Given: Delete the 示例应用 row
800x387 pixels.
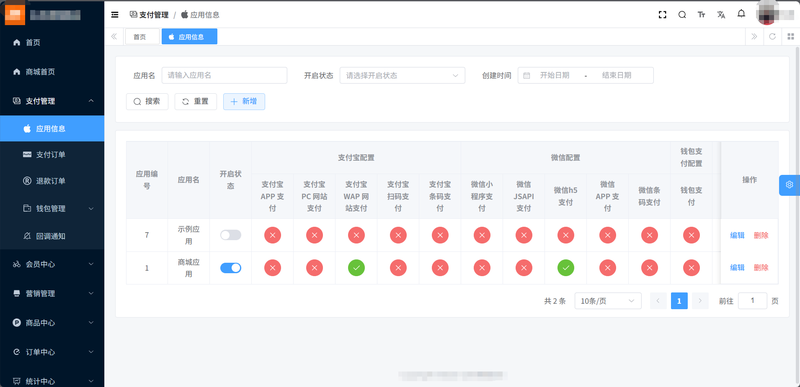Looking at the screenshot, I should point(761,236).
